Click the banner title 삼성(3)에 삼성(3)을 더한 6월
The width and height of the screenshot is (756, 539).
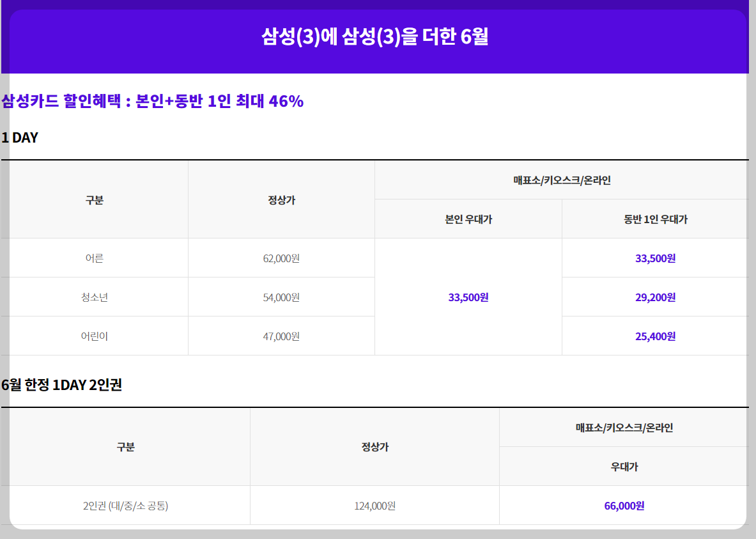pyautogui.click(x=374, y=36)
